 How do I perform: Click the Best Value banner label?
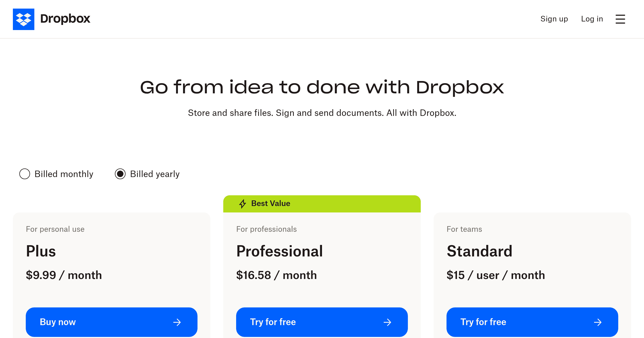point(270,203)
